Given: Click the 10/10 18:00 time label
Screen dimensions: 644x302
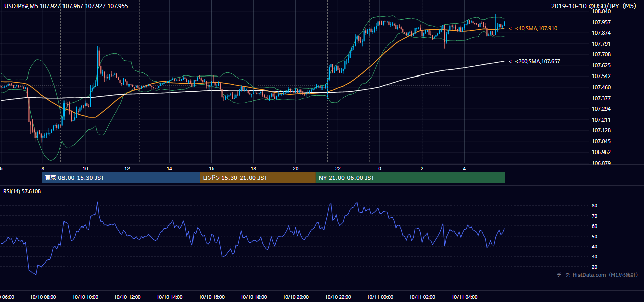Looking at the screenshot, I should tap(254, 297).
